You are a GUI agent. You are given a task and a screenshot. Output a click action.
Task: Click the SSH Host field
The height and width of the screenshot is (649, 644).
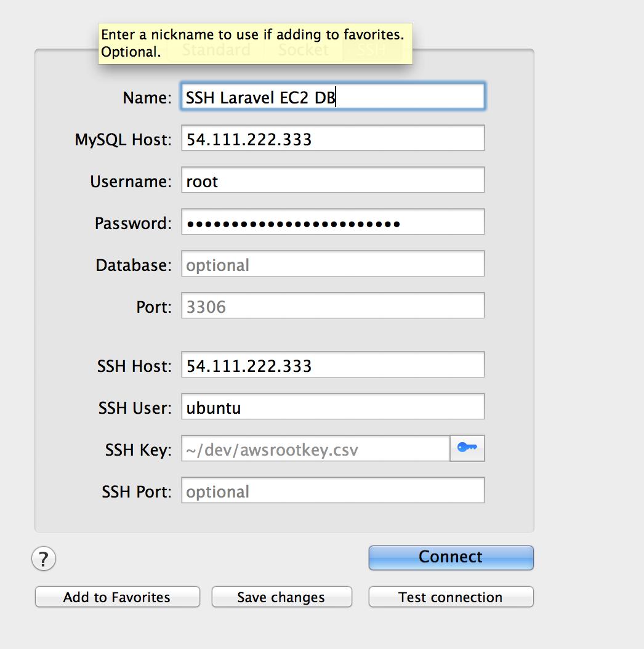[332, 365]
